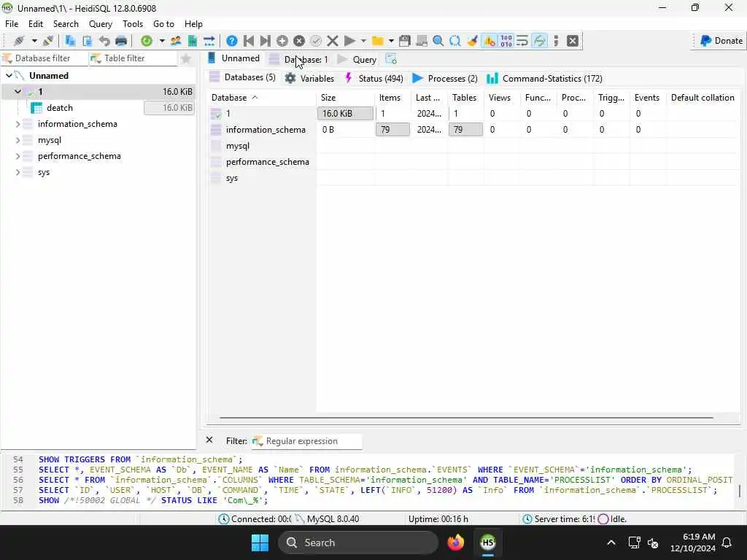Screen dimensions: 747x560
Task: Click the favorites star icon beside Table filter
Action: click(186, 58)
